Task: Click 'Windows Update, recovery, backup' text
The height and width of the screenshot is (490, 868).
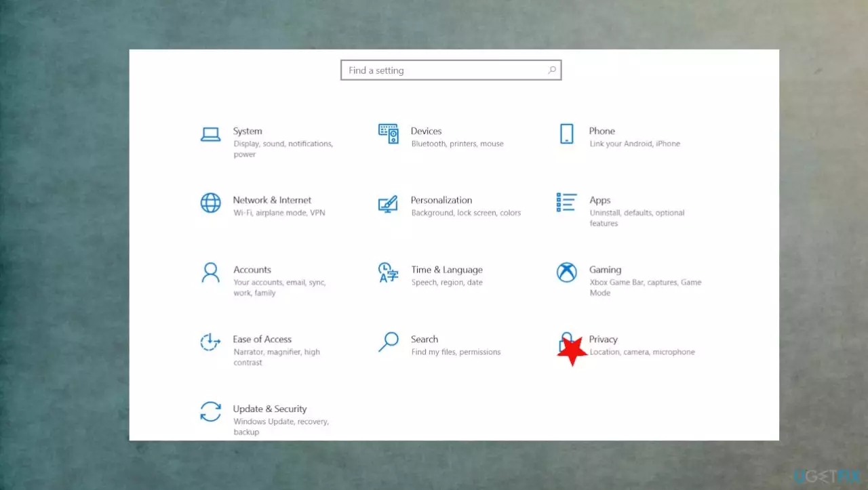Action: pyautogui.click(x=281, y=427)
